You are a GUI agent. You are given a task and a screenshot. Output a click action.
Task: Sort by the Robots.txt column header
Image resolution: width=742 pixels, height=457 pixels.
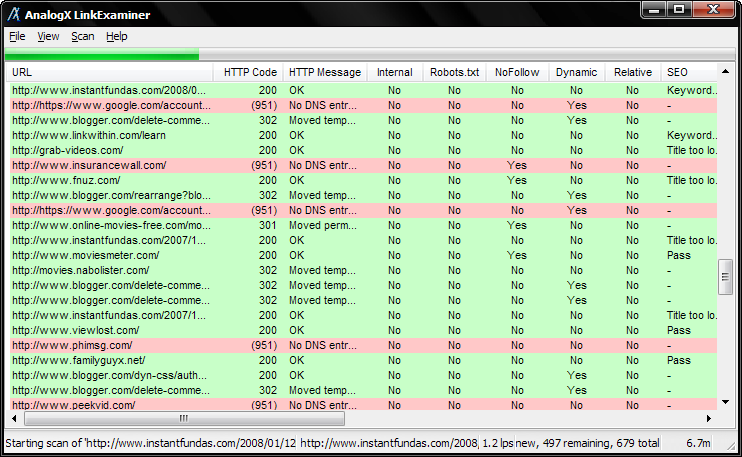point(454,72)
